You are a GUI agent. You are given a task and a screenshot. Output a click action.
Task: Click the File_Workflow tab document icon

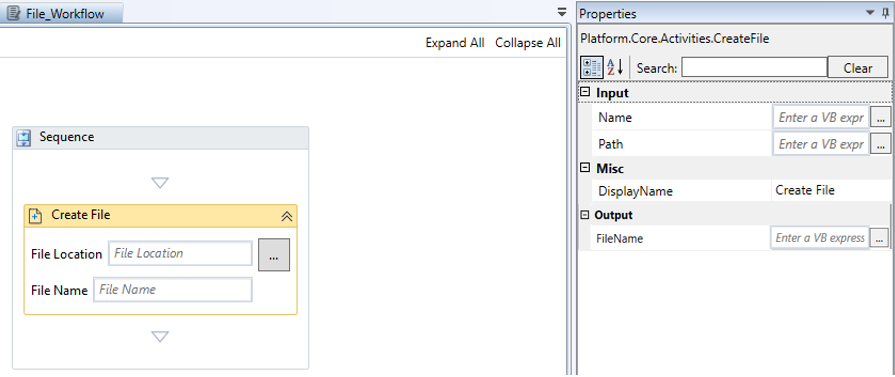(x=14, y=13)
